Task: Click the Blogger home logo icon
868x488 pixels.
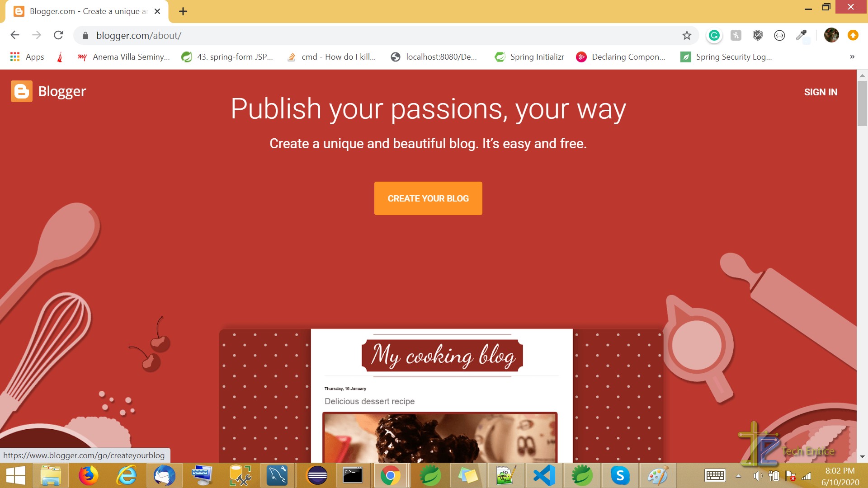Action: coord(21,91)
